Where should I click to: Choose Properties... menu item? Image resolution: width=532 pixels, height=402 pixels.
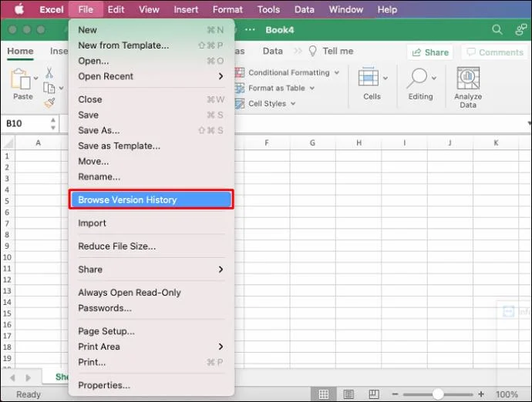pyautogui.click(x=151, y=385)
